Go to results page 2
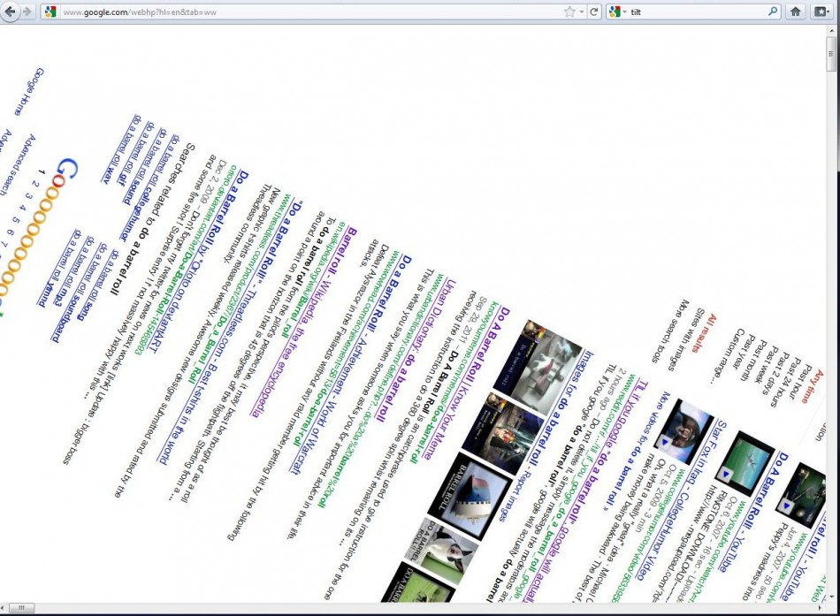This screenshot has height=616, width=840. [34, 184]
